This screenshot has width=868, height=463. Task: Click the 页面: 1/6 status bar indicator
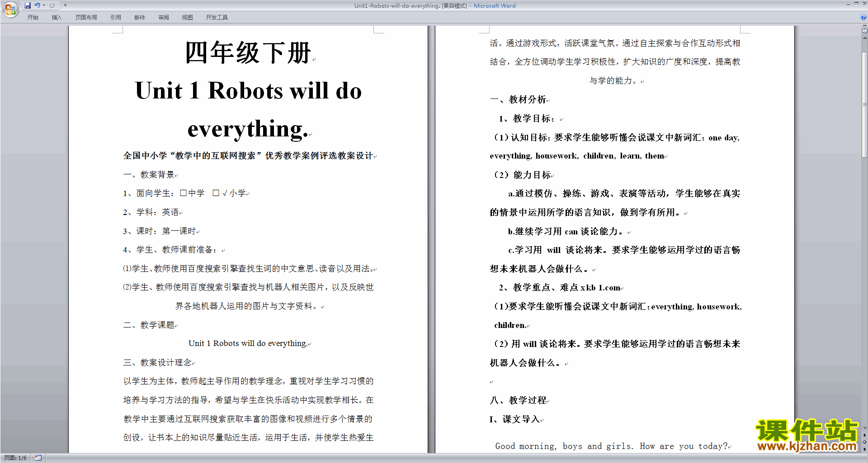pyautogui.click(x=15, y=458)
